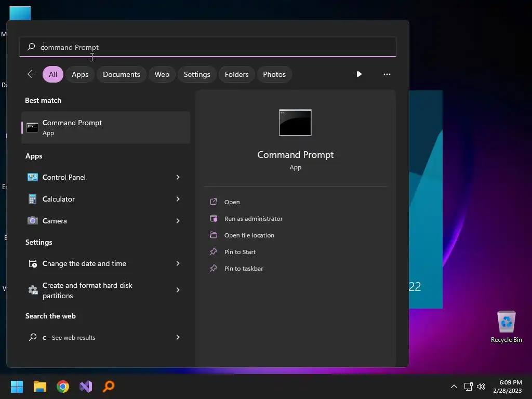Screen dimensions: 532x399
Task: Click large Command Prompt preview thumbnail
Action: [x=295, y=123]
